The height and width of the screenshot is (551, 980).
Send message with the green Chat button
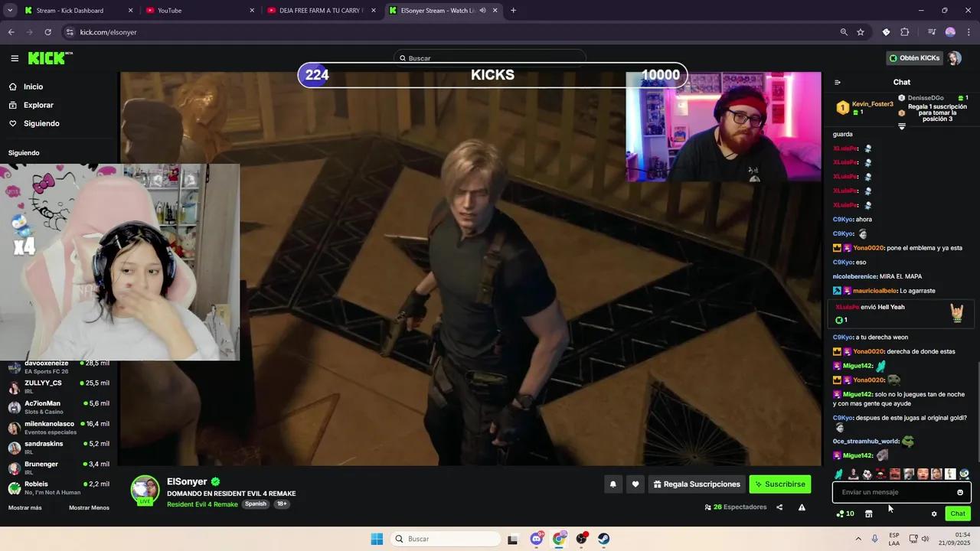tap(958, 514)
